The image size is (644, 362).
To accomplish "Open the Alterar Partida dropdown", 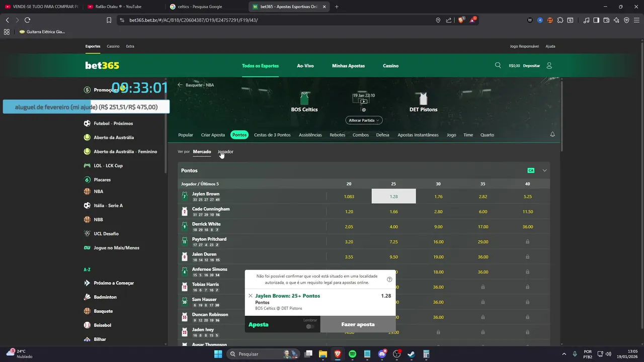I will (364, 120).
